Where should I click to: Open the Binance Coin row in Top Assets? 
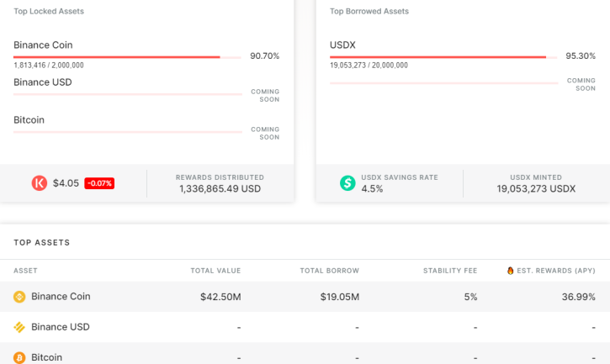tap(305, 297)
